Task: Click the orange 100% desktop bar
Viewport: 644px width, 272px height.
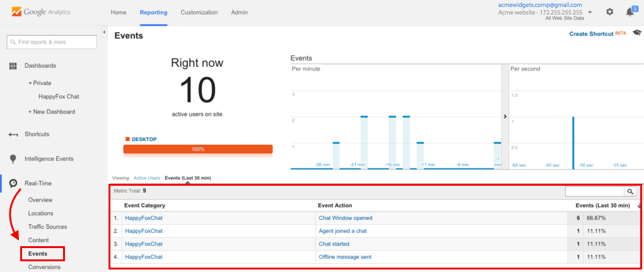Action: [198, 149]
